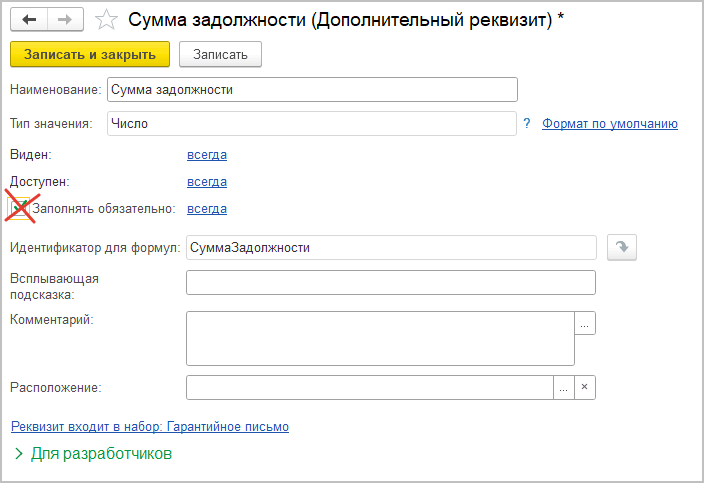
Task: Open the Комментарий ellipsis editor button
Action: pyautogui.click(x=585, y=323)
